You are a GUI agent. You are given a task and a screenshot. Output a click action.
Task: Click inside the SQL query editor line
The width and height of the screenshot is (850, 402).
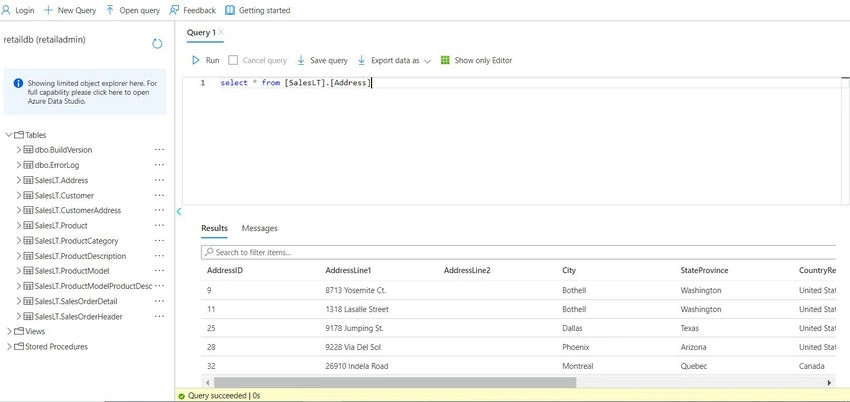[296, 83]
